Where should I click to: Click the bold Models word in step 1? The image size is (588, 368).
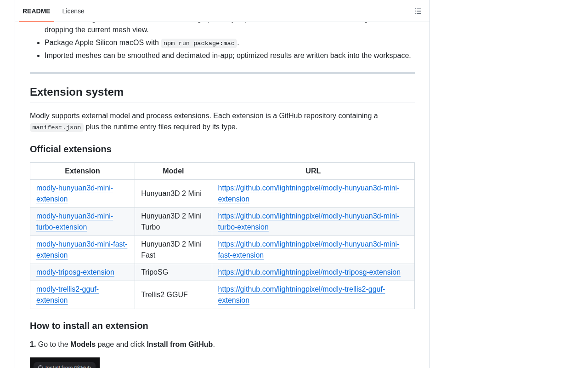pyautogui.click(x=83, y=345)
